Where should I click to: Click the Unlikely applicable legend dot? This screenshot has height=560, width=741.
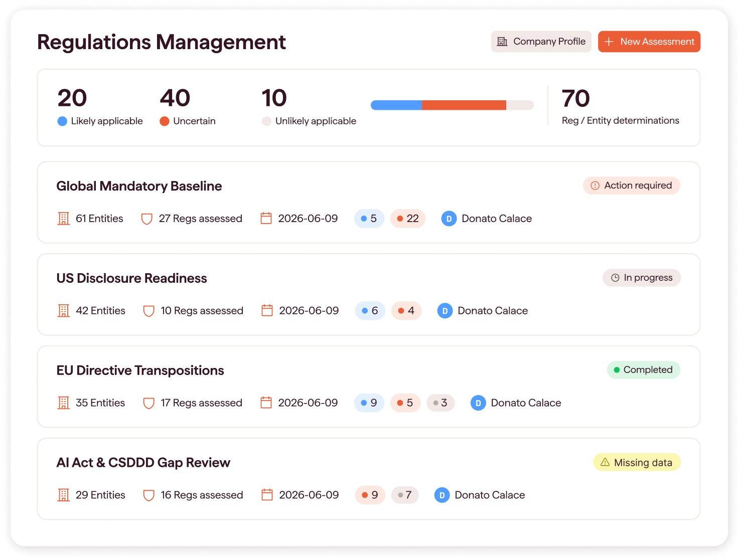[x=266, y=121]
